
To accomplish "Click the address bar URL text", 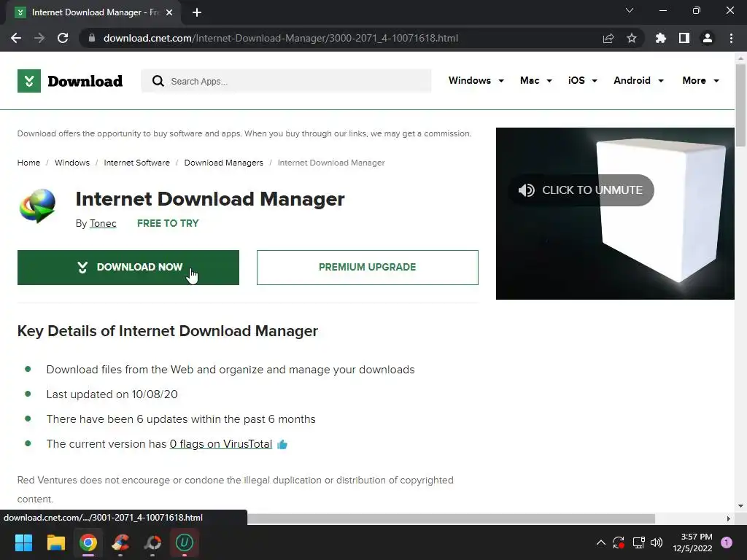I will (x=281, y=38).
